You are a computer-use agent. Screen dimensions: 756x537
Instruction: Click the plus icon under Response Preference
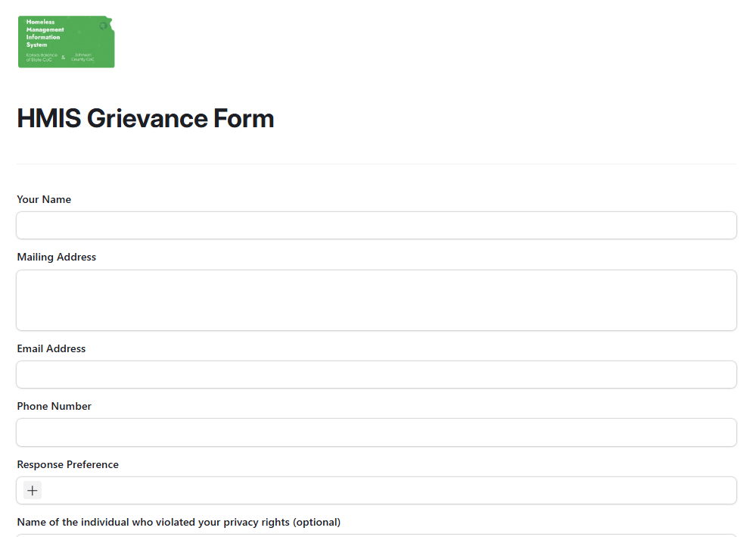click(x=33, y=491)
